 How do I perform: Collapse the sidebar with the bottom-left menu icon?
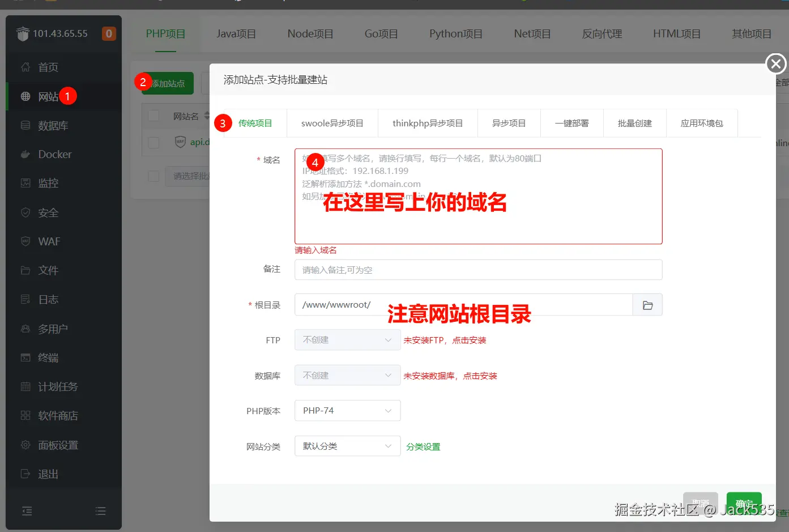27,511
